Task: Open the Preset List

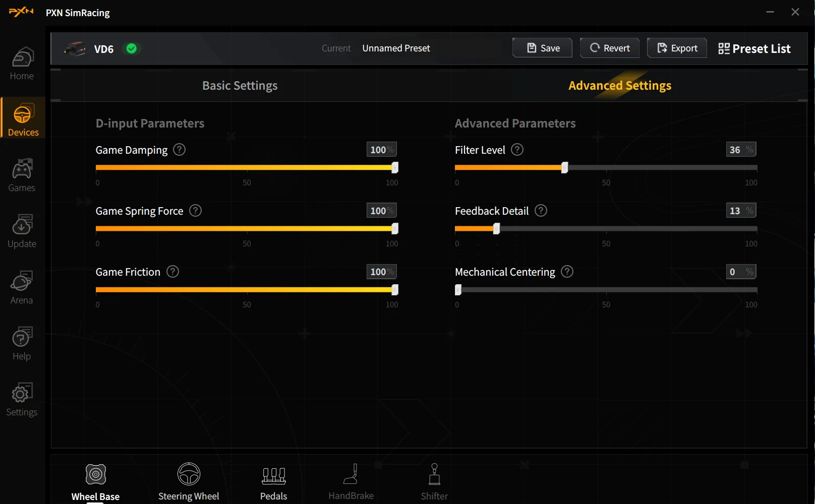Action: (x=754, y=48)
